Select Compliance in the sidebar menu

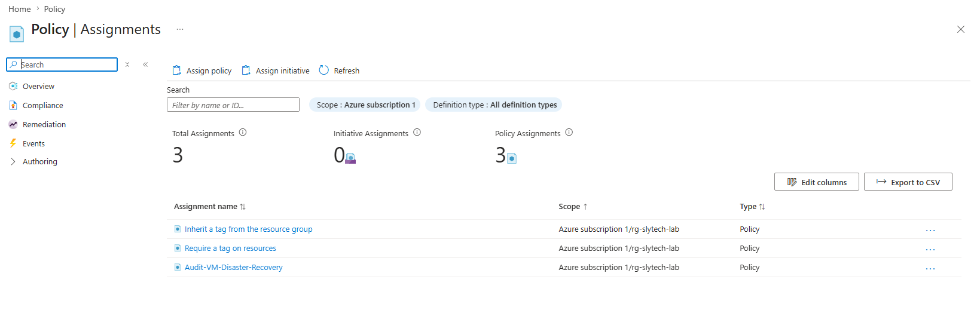pyautogui.click(x=43, y=105)
